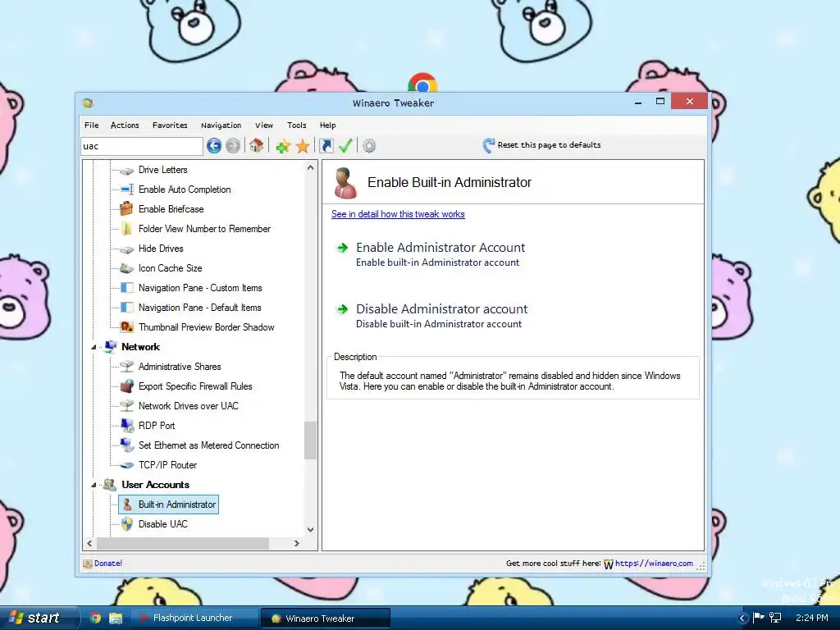Select the Network category heading
This screenshot has width=840, height=630.
[140, 347]
